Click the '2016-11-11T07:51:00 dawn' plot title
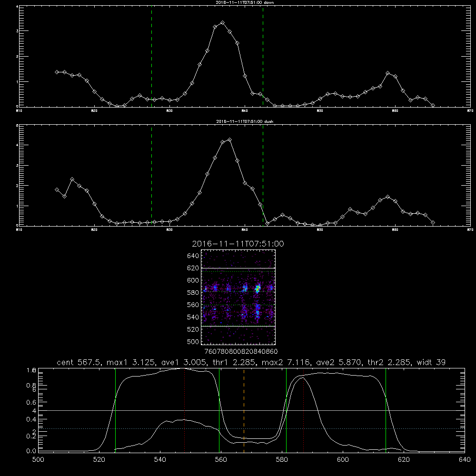This screenshot has width=476, height=476. [x=245, y=2]
